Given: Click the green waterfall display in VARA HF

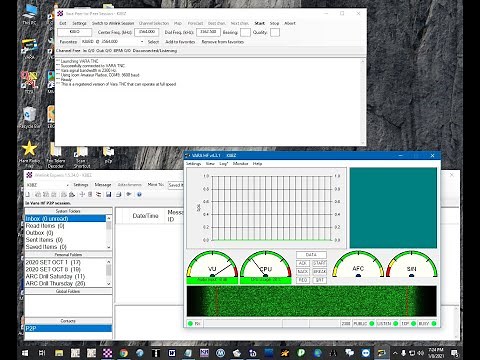Looking at the screenshot, I should [312, 301].
